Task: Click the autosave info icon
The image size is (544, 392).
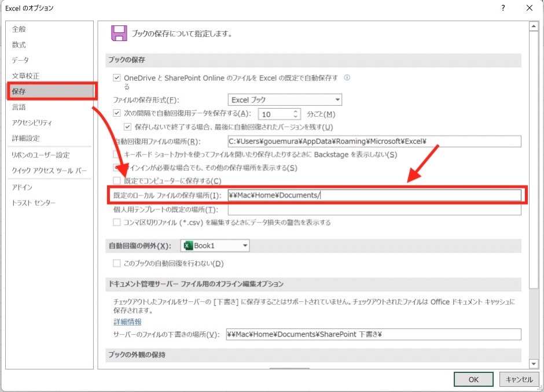Action: (347, 77)
